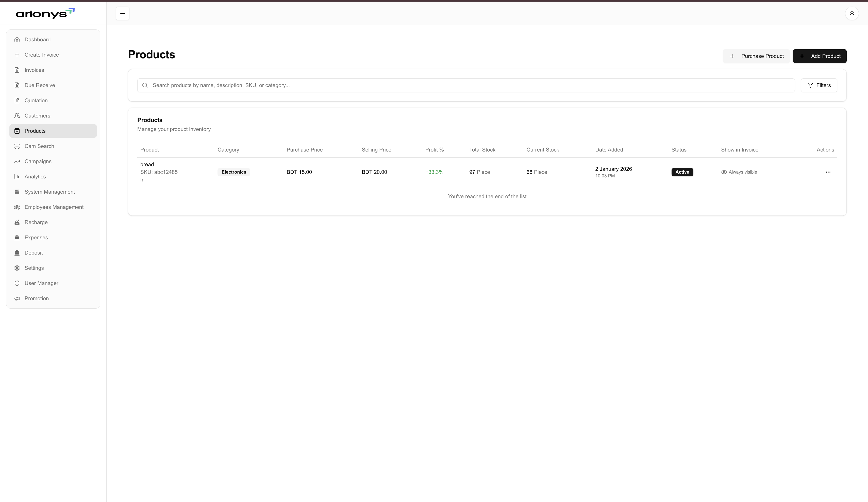Click the Add Product button
Screen dimensions: 868x502
point(820,56)
